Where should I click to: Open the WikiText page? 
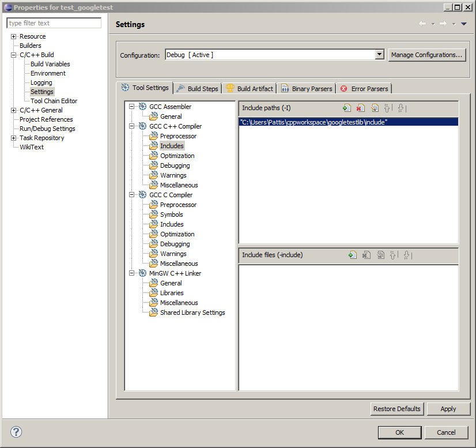[x=32, y=147]
